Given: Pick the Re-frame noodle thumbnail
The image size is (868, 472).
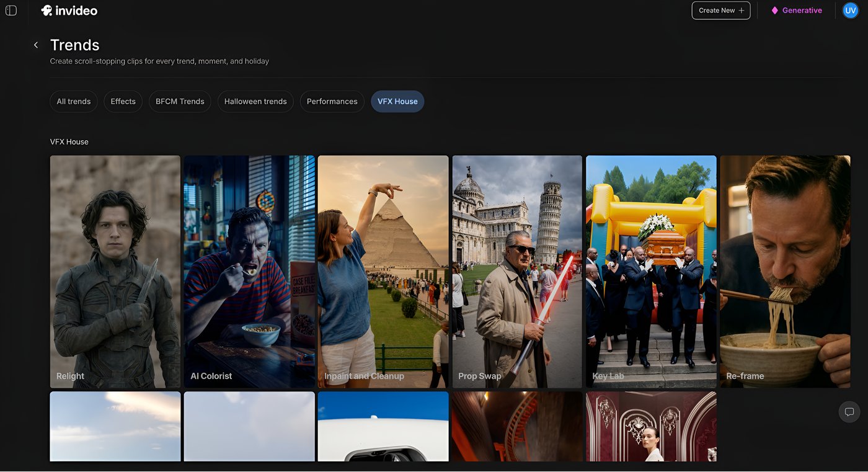Looking at the screenshot, I should tap(785, 271).
